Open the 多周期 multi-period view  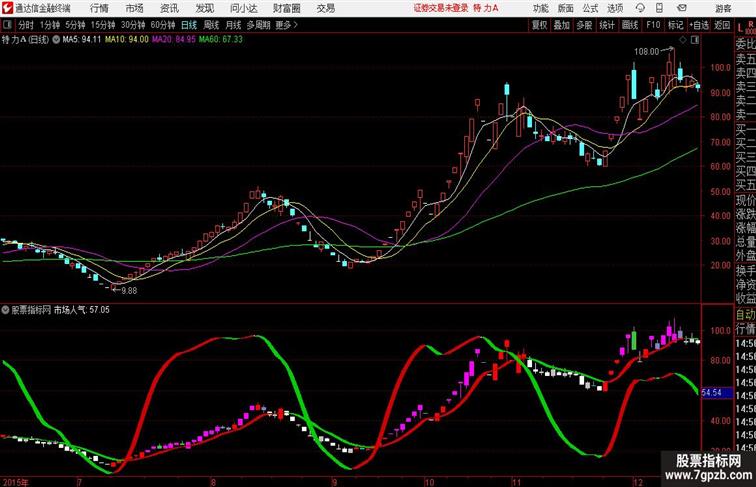pyautogui.click(x=258, y=25)
